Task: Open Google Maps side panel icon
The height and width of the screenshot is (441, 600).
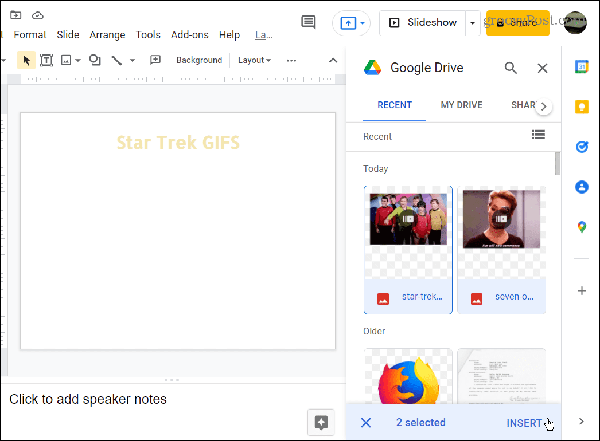Action: (x=582, y=227)
